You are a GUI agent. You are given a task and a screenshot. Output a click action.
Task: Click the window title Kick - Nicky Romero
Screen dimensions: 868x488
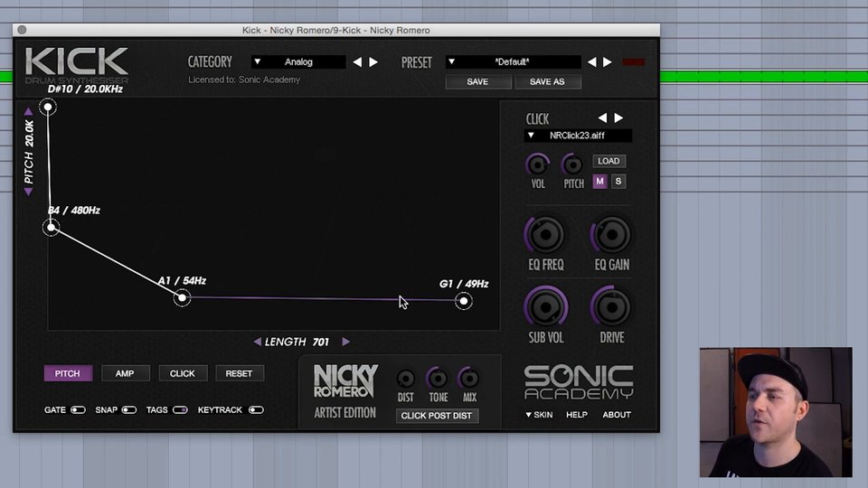pyautogui.click(x=335, y=30)
